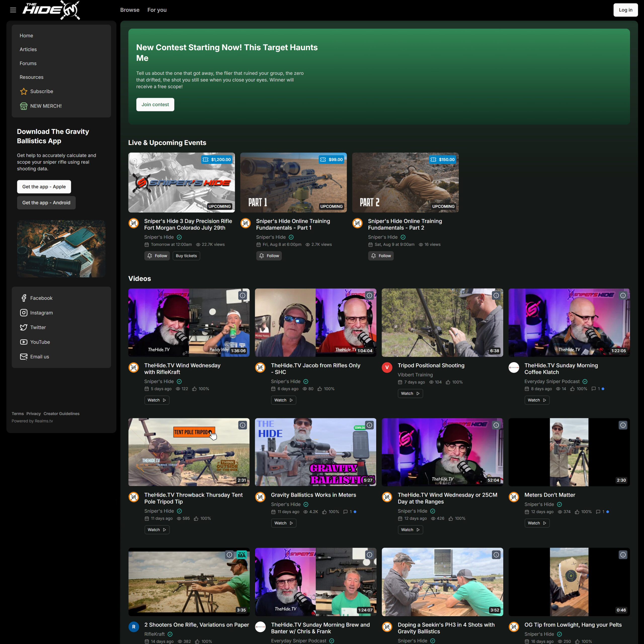Viewport: 644px width, 644px height.
Task: Open info icon on Wind Wednesday RifleKraft video
Action: (243, 295)
